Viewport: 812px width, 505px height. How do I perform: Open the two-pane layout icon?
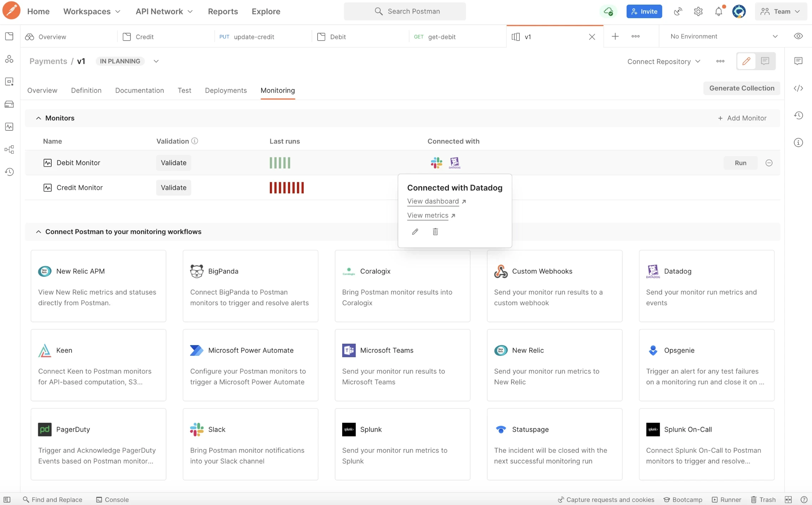[x=788, y=500]
